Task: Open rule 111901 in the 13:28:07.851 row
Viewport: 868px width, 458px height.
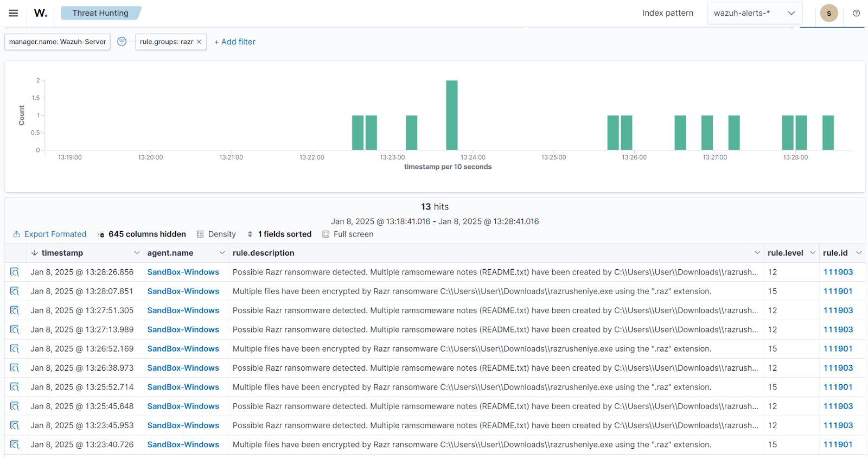Action: coord(838,291)
